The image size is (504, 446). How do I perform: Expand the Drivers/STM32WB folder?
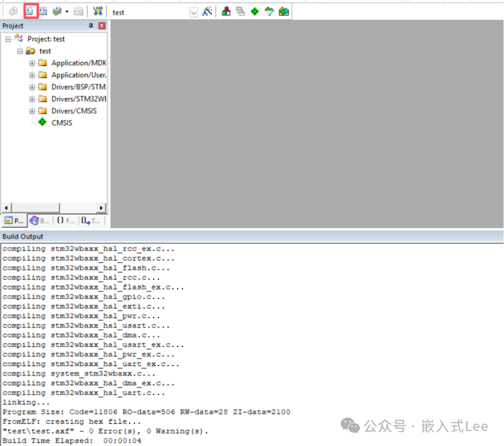[32, 99]
